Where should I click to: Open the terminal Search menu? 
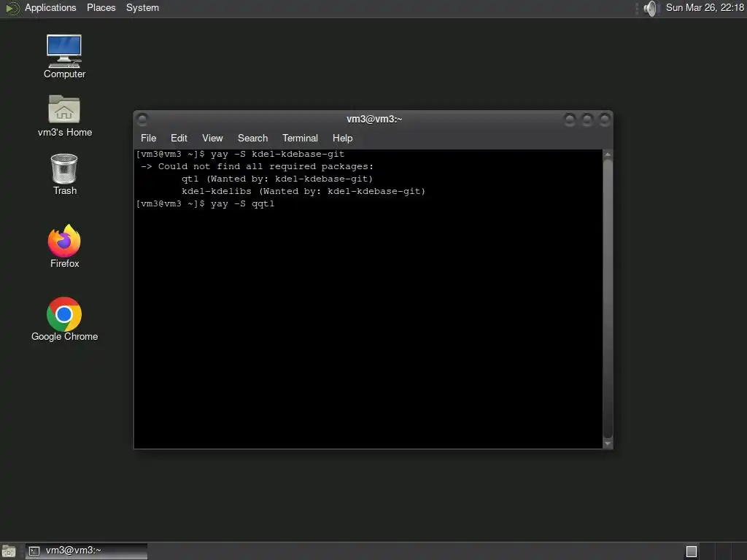coord(252,138)
